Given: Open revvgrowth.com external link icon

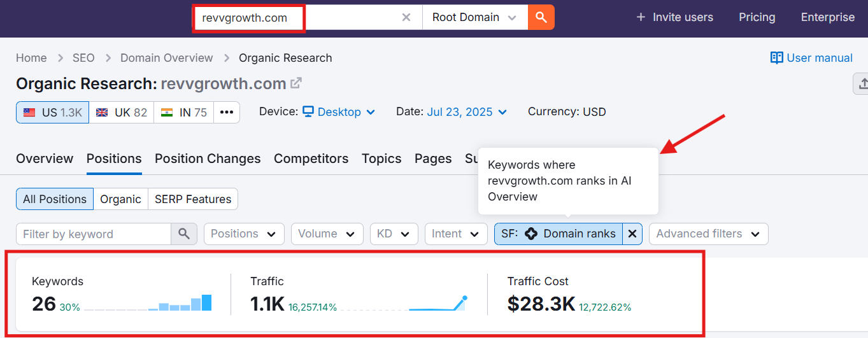Looking at the screenshot, I should click(x=296, y=83).
